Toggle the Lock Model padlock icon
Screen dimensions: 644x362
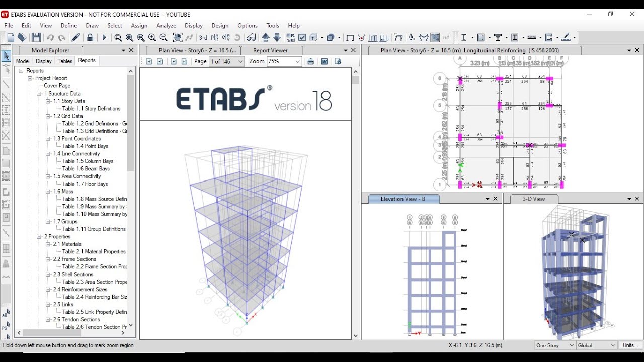(90, 37)
